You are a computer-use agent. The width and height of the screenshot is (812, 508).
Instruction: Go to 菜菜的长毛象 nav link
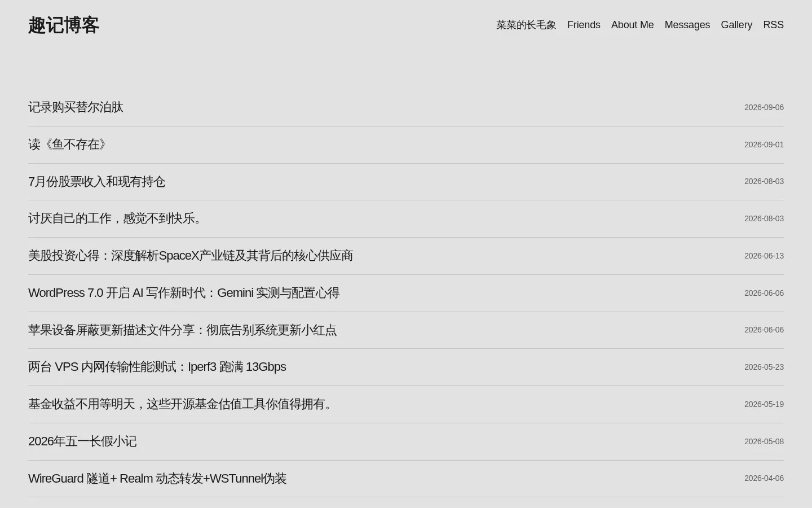click(x=526, y=25)
